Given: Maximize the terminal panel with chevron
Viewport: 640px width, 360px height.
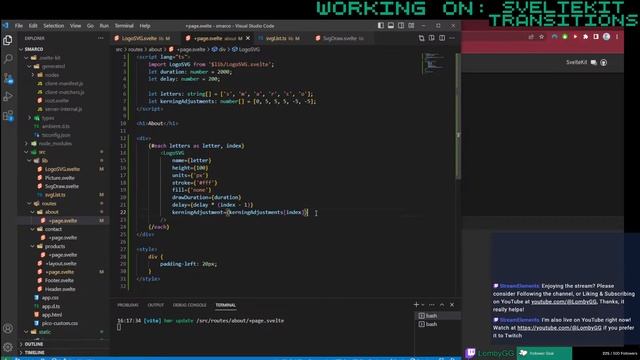Looking at the screenshot, I should point(442,304).
